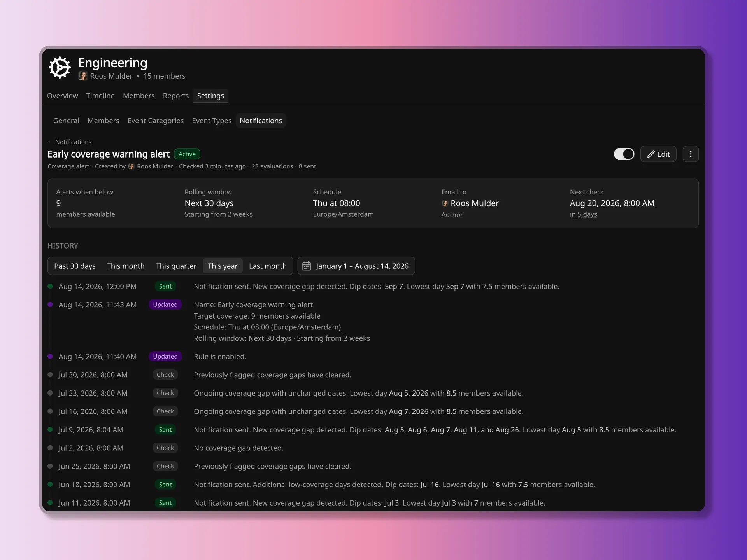
Task: Open Event Categories sub-tab
Action: (156, 121)
